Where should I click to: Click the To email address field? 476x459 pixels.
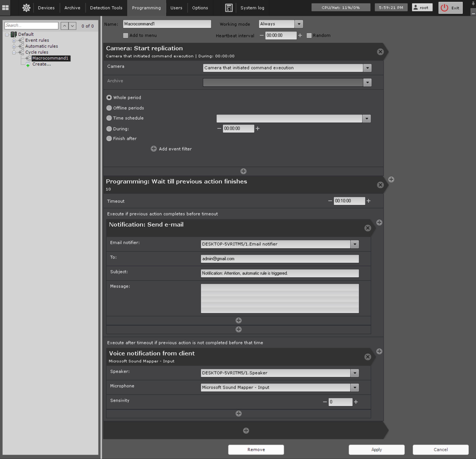(x=279, y=259)
